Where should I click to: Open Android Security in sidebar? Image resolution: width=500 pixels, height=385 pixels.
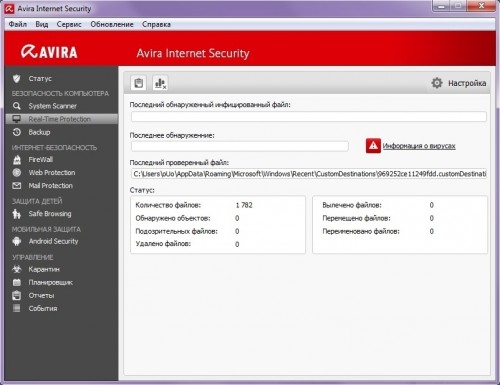(53, 241)
